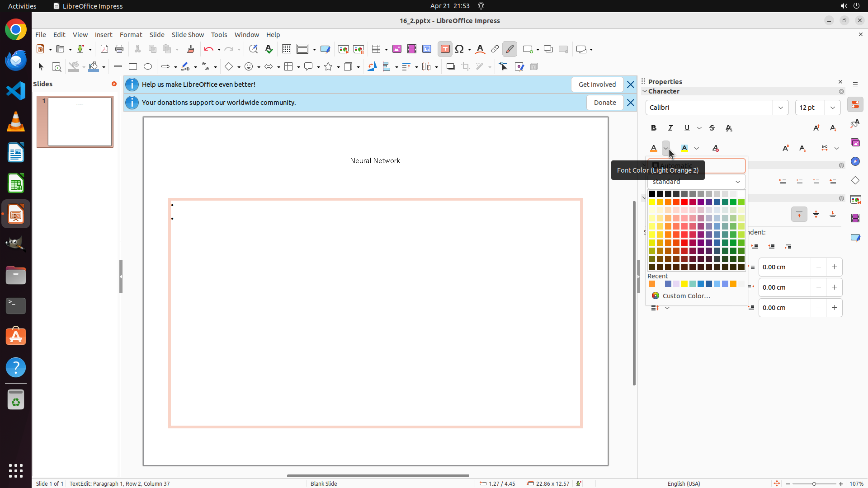Image resolution: width=868 pixels, height=488 pixels.
Task: Open the sidebar Gallery panel icon
Action: coord(855,142)
